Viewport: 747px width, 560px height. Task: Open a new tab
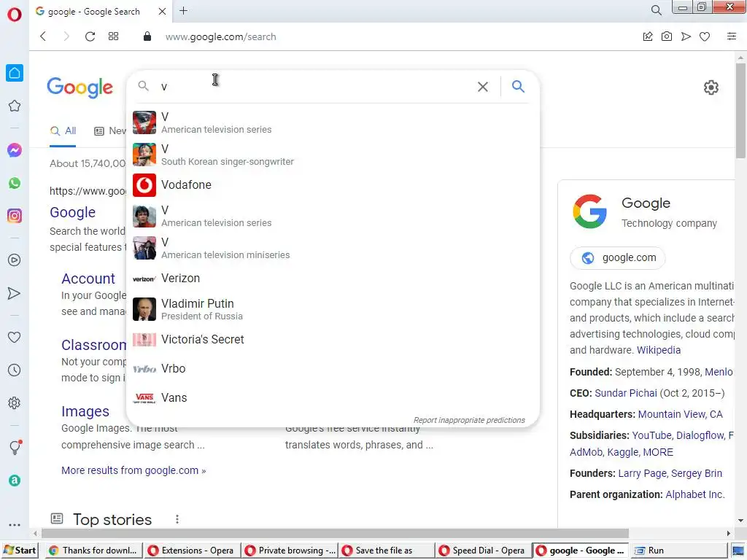[183, 10]
